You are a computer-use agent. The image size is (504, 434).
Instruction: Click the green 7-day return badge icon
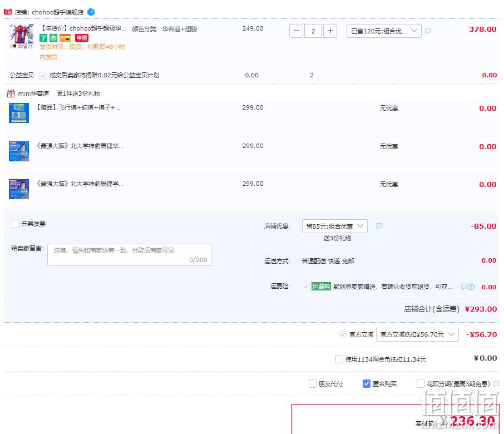click(x=43, y=38)
